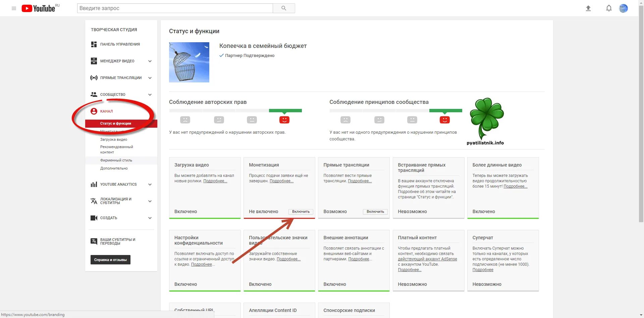Click Включить button for Прямые трансляции
The image size is (644, 318).
click(375, 211)
